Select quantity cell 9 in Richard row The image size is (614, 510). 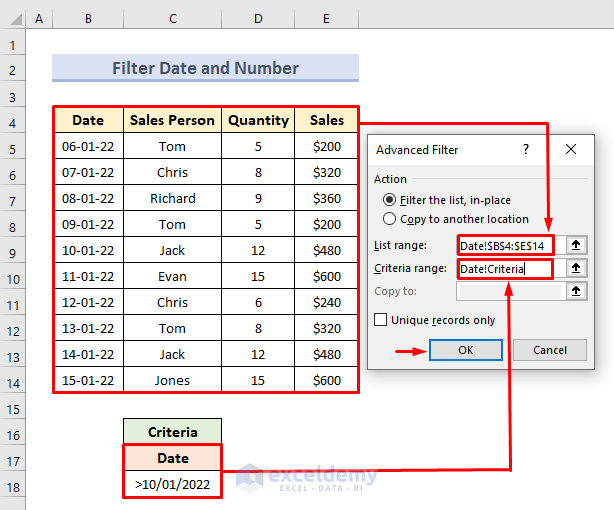point(258,198)
